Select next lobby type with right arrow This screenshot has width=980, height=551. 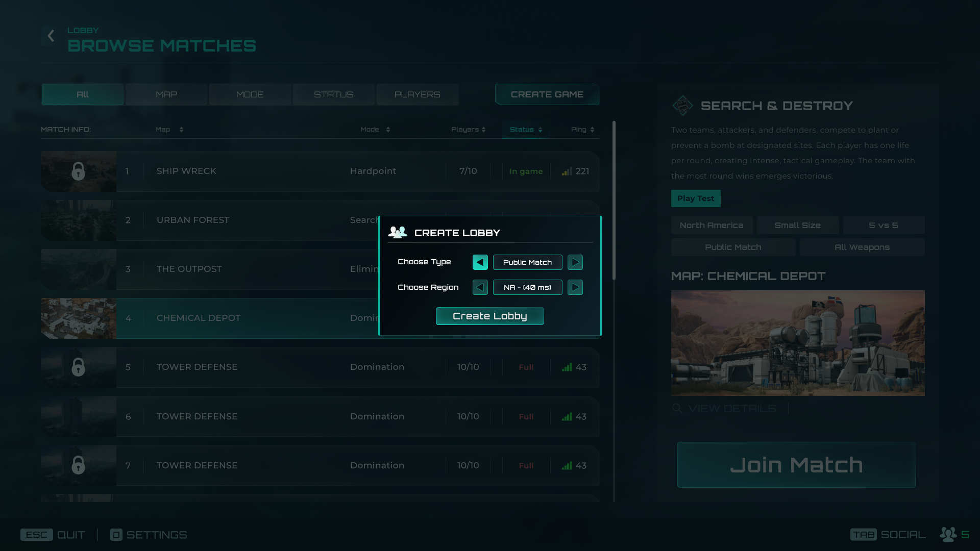point(575,262)
